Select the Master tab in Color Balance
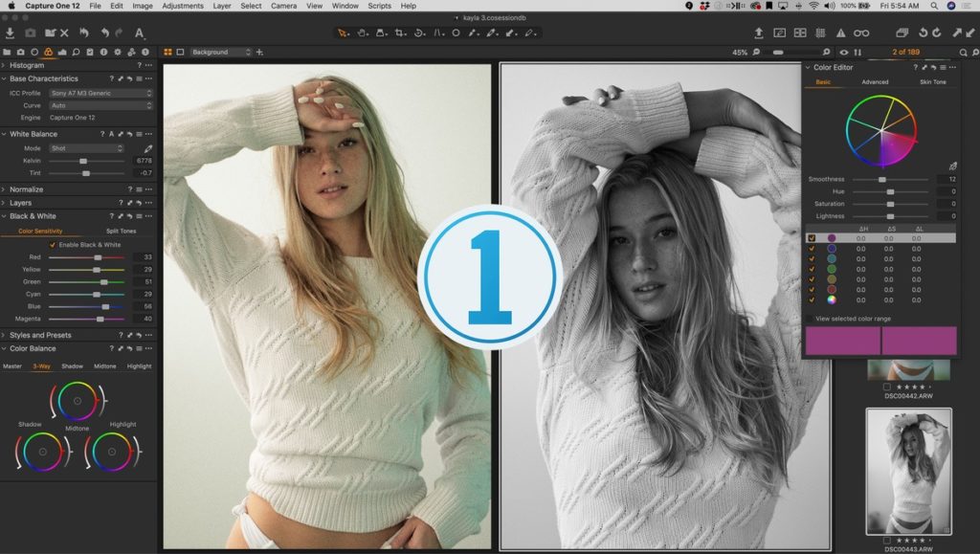Screen dimensions: 980x554 pyautogui.click(x=12, y=366)
